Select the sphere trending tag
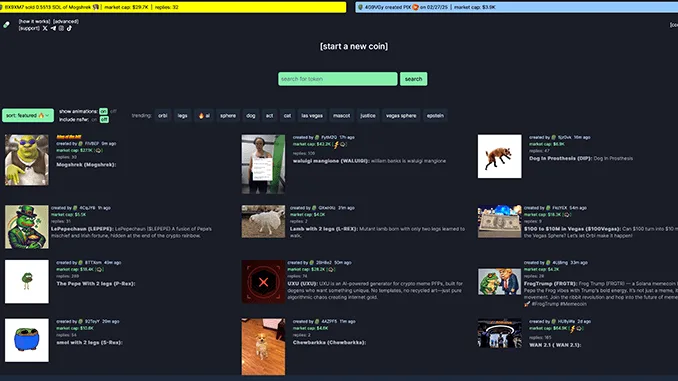The width and height of the screenshot is (678, 381). [x=228, y=115]
